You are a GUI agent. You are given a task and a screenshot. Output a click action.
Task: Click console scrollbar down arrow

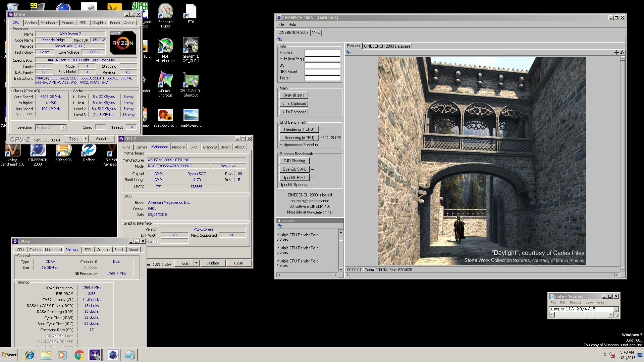click(341, 269)
